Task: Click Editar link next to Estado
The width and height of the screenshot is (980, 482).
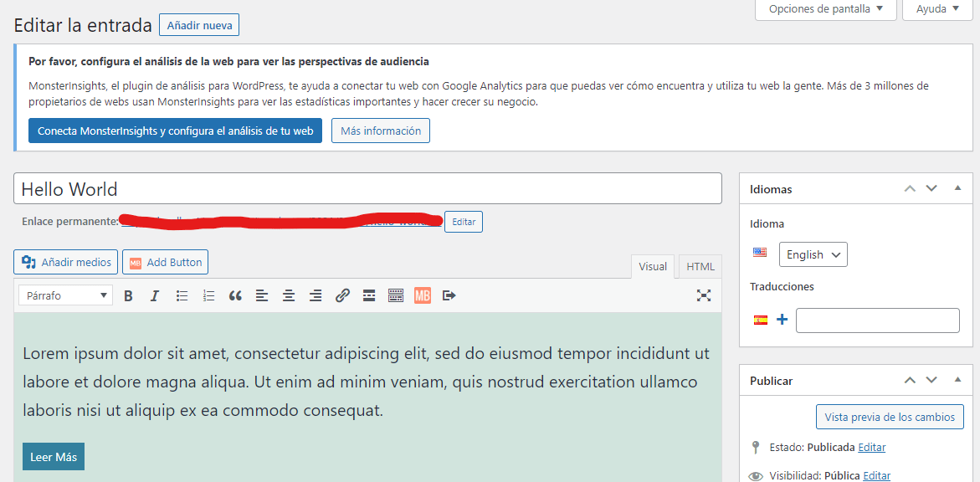Action: [x=871, y=448]
